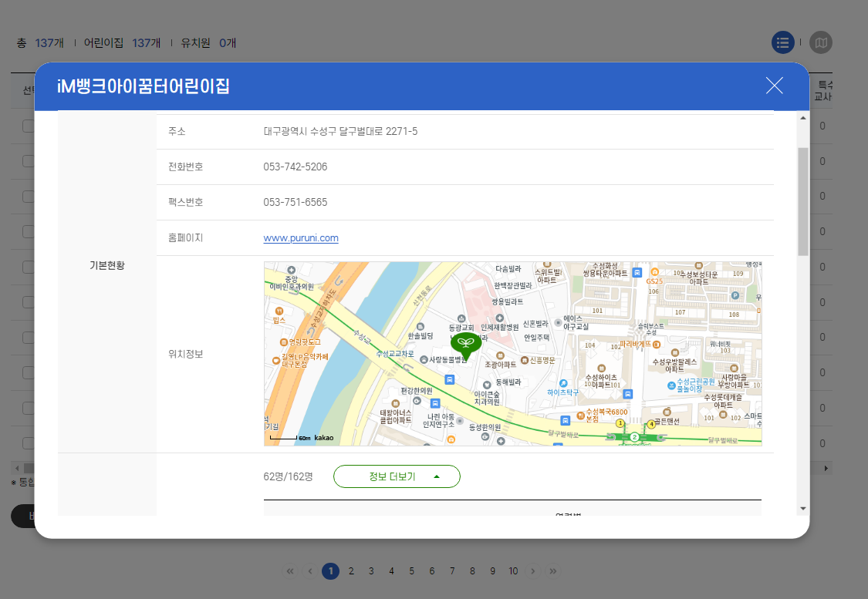
Task: Click the green daycare location pin on map
Action: click(x=466, y=345)
